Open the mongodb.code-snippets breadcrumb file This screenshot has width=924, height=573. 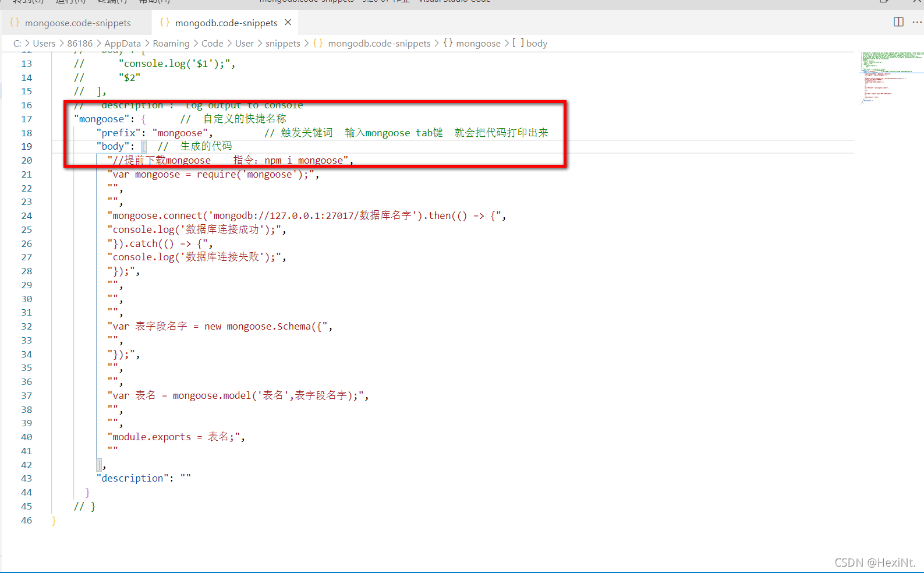coord(379,43)
